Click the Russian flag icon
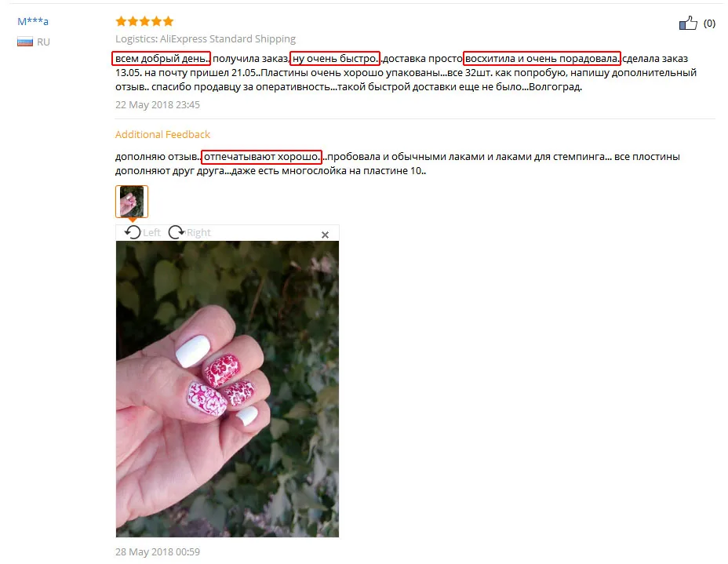Screen dimensions: 728x564 point(25,42)
